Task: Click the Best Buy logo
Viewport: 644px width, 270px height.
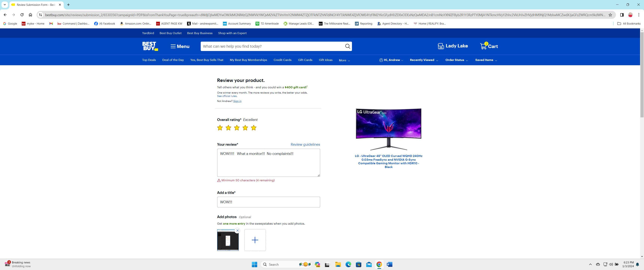Action: (x=150, y=46)
